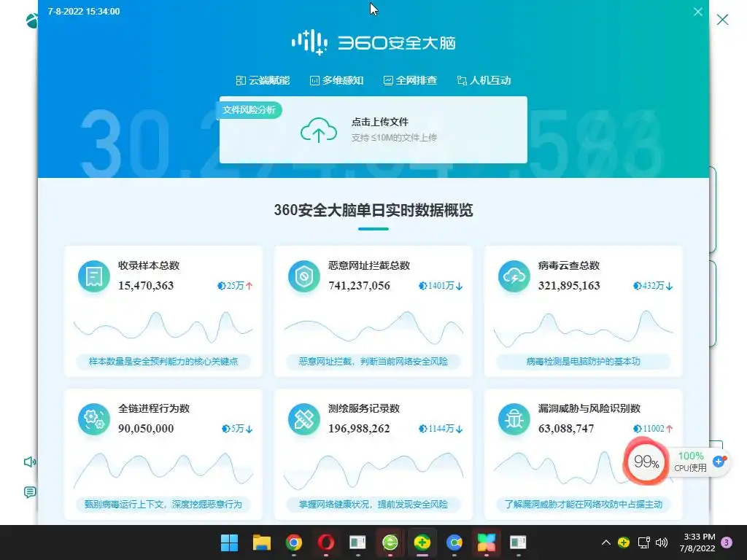The height and width of the screenshot is (560, 747).
Task: Open the colorful pinwheel taskbar icon
Action: click(487, 542)
